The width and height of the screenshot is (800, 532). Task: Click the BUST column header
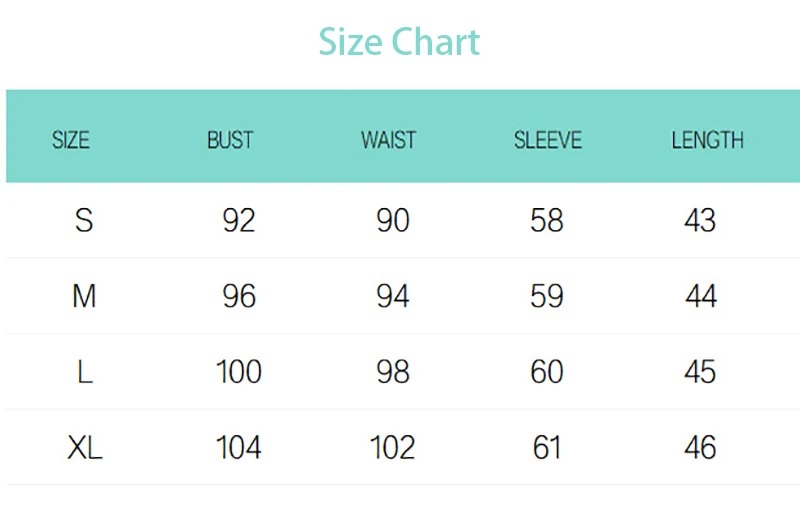(x=230, y=140)
